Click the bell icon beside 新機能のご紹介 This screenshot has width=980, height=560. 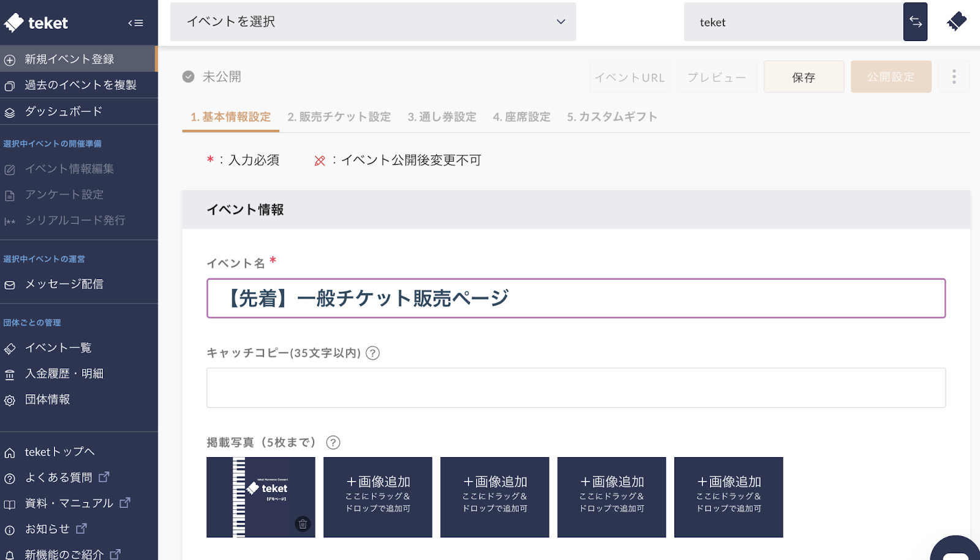10,554
